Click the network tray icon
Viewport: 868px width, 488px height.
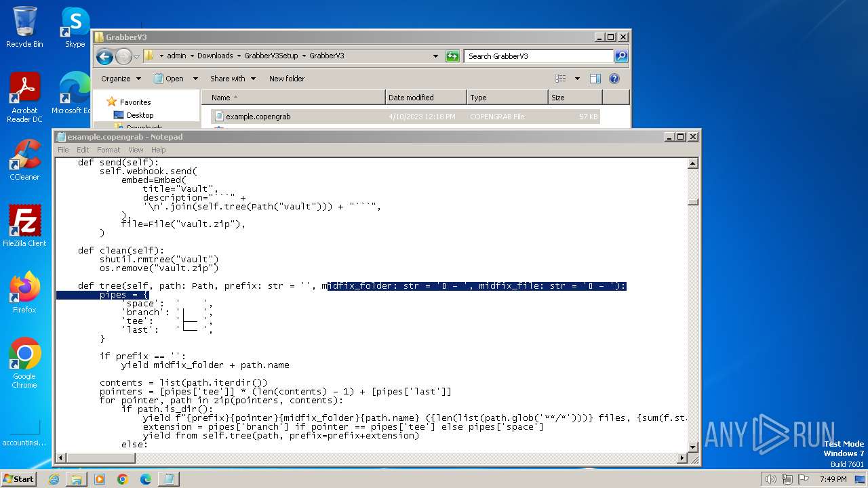(x=787, y=479)
